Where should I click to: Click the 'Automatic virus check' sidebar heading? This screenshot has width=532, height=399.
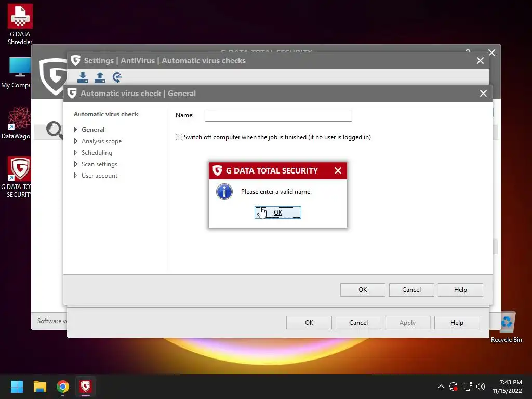106,114
